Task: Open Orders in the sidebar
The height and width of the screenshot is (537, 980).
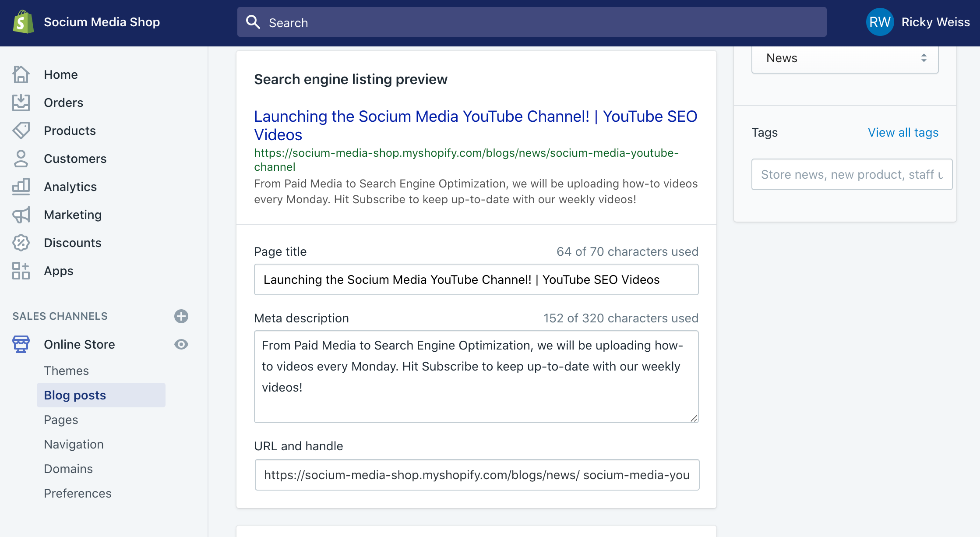Action: pos(63,102)
